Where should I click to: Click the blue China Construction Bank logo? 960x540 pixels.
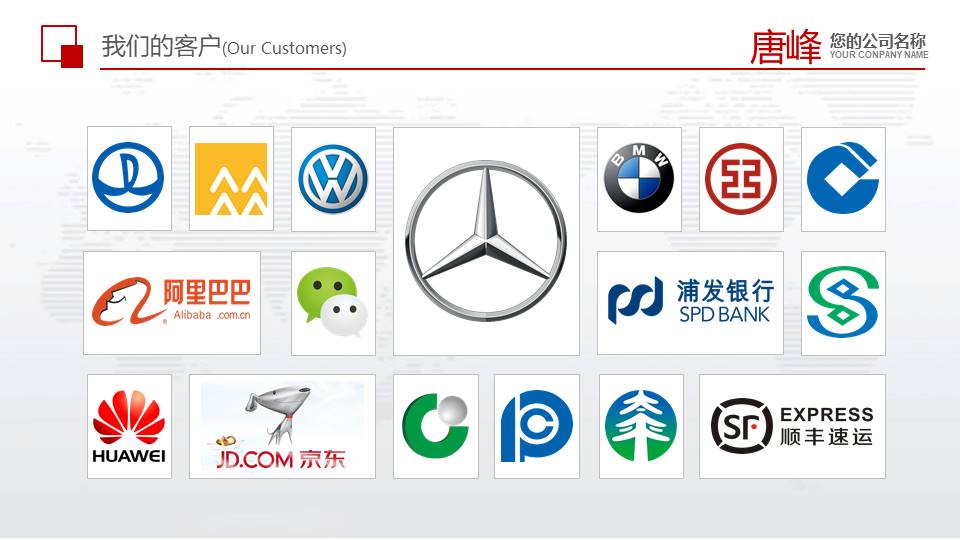click(x=843, y=179)
